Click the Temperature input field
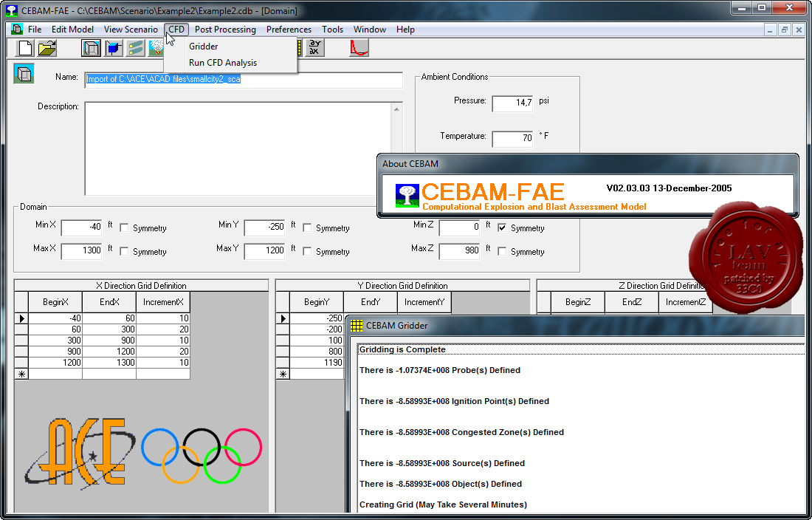The height and width of the screenshot is (520, 812). 513,138
